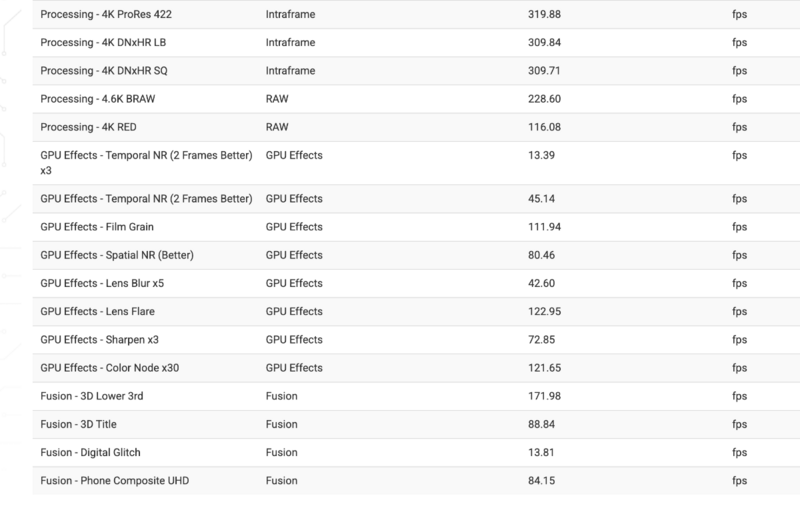Viewport: 800px width, 506px height.
Task: Click the Processing - 4K RED row label
Action: coord(89,128)
